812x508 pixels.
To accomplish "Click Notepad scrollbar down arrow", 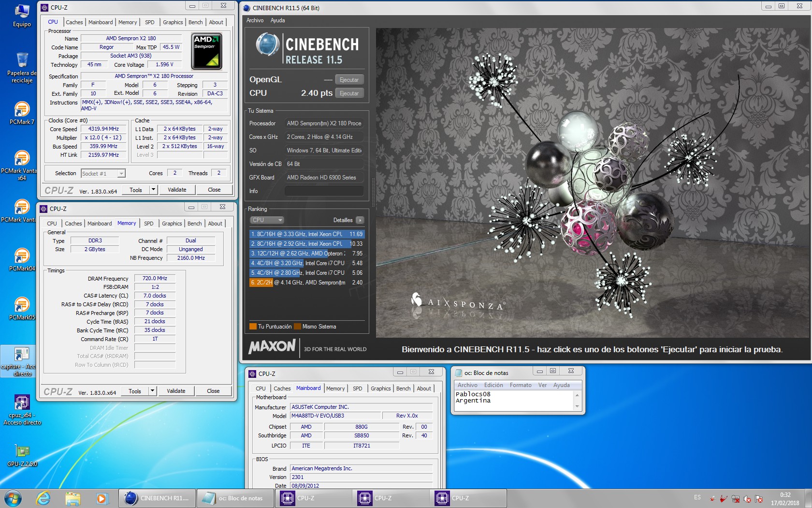I will (577, 407).
